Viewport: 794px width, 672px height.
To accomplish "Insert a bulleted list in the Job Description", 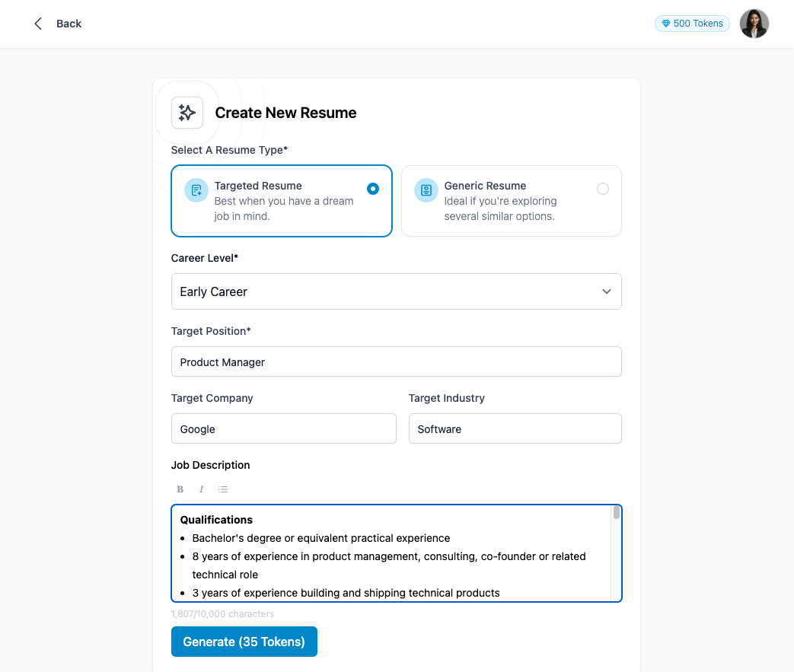I will (222, 489).
